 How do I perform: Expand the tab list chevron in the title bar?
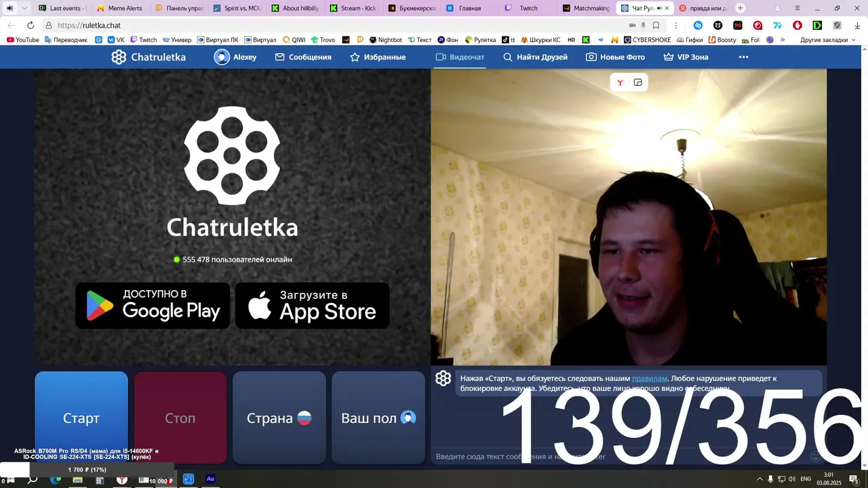24,8
